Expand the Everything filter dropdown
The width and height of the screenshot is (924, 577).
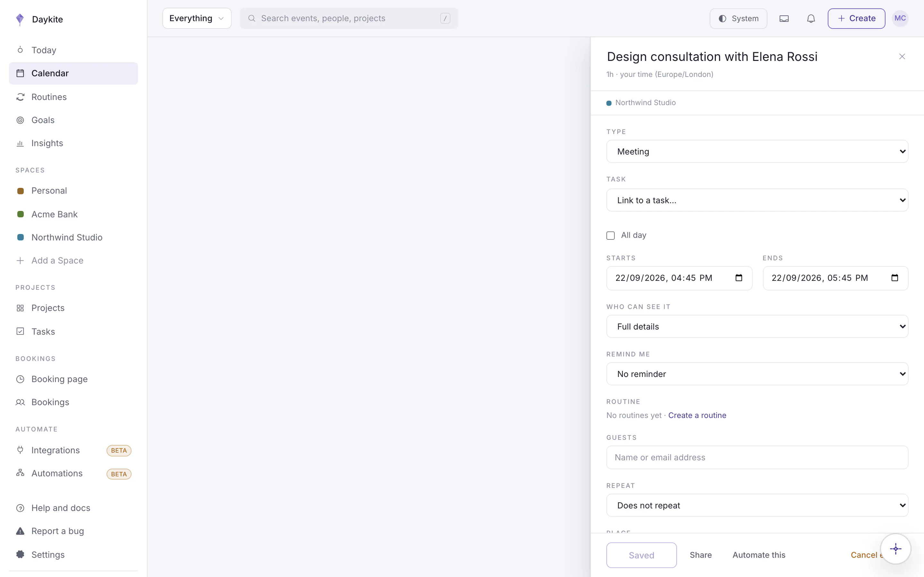click(x=197, y=18)
